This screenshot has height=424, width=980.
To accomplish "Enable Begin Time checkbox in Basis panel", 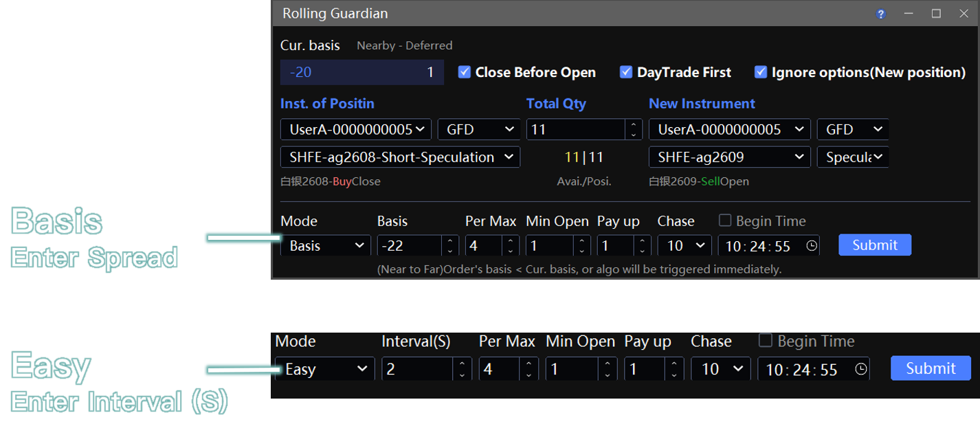I will point(725,221).
